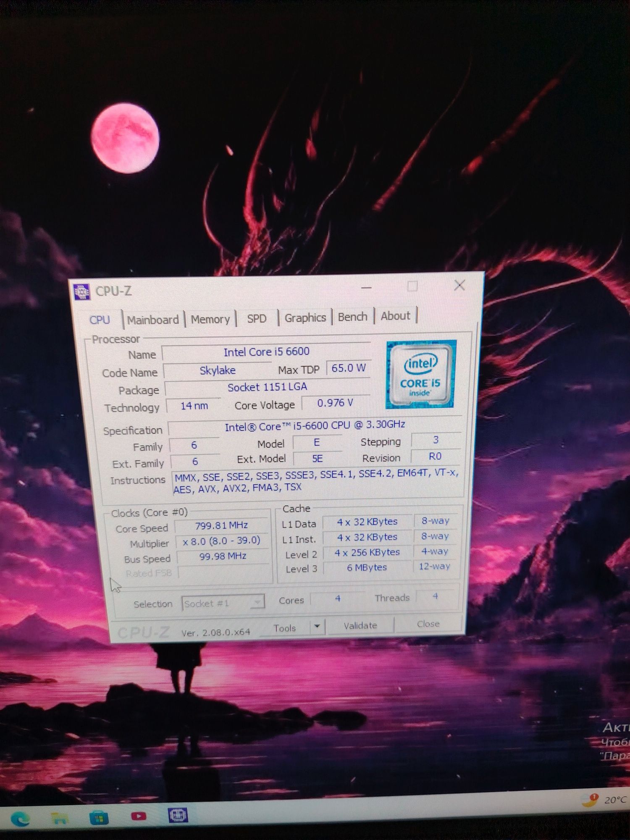Image resolution: width=630 pixels, height=840 pixels.
Task: Click the Tools button
Action: [285, 628]
